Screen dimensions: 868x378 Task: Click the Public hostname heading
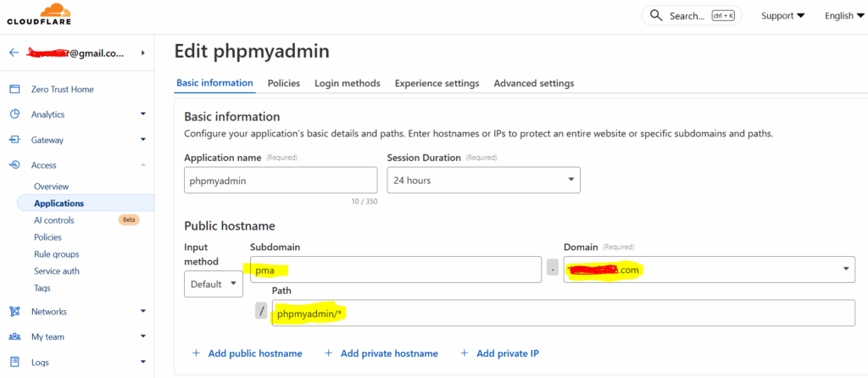coord(230,225)
